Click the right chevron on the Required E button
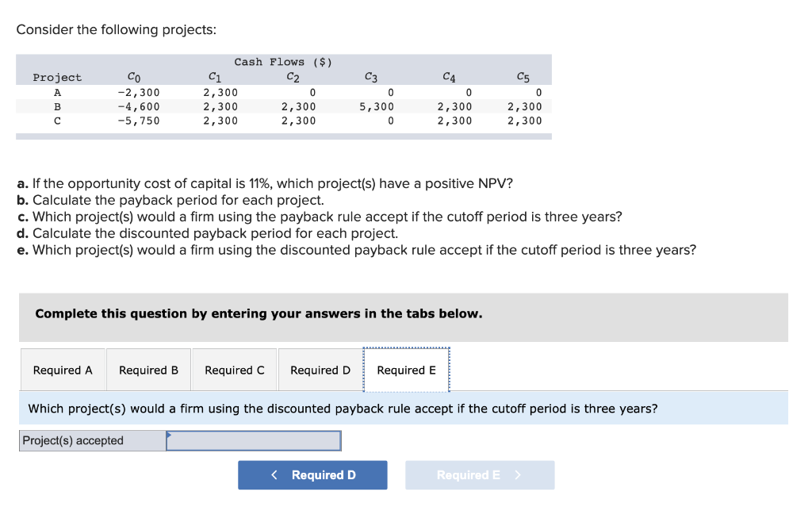Image resolution: width=812 pixels, height=530 pixels. [517, 474]
